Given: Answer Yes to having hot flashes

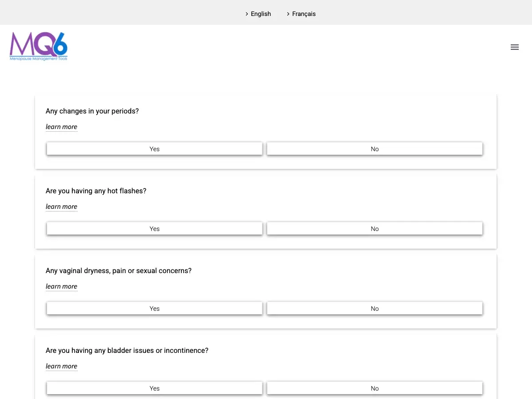Looking at the screenshot, I should click(x=154, y=229).
